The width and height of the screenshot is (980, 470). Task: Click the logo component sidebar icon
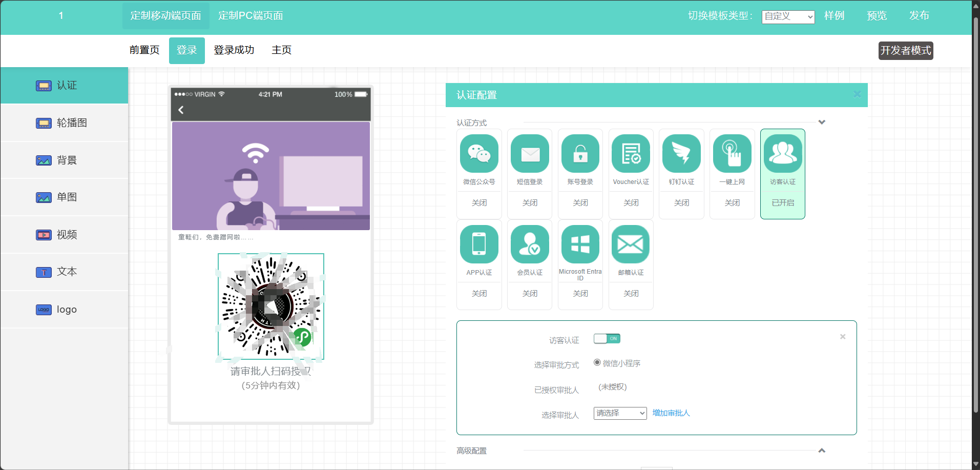click(x=44, y=310)
